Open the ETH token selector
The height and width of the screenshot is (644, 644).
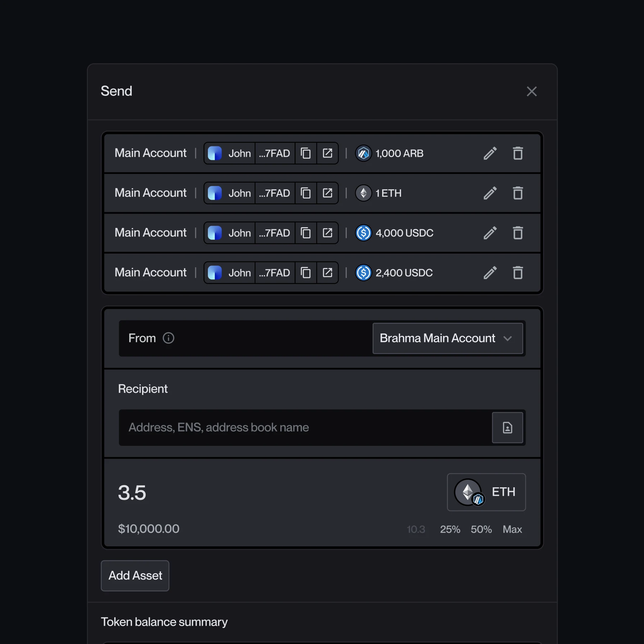pyautogui.click(x=486, y=492)
